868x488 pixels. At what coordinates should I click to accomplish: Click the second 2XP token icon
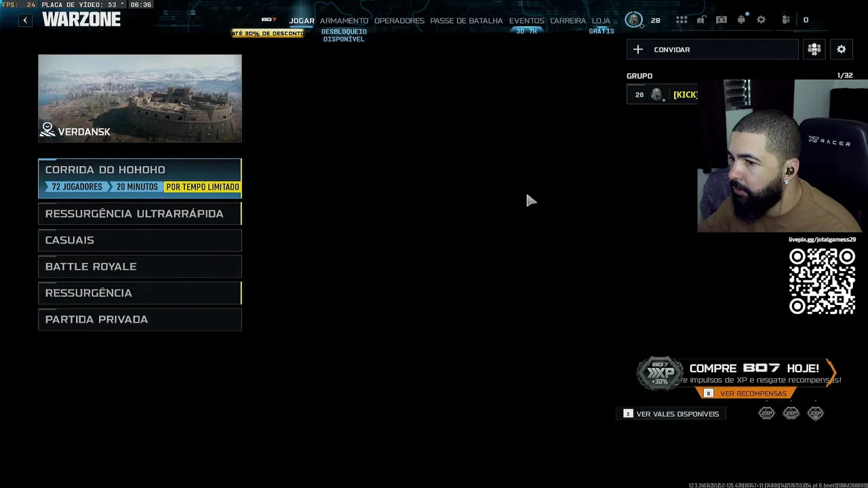[791, 413]
